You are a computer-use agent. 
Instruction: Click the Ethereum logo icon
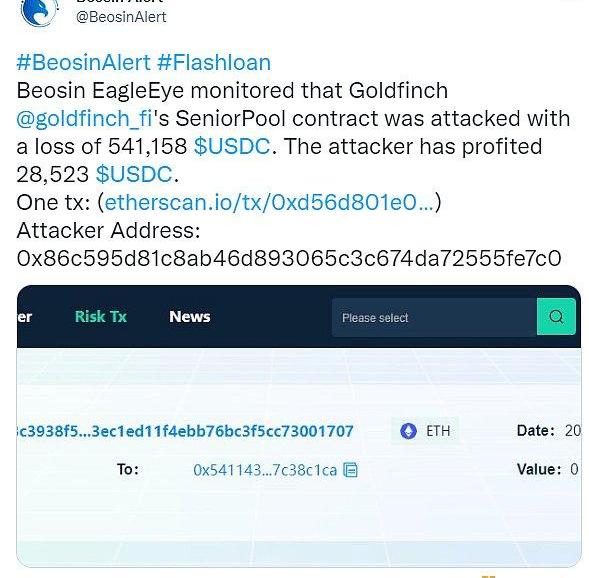tap(408, 431)
